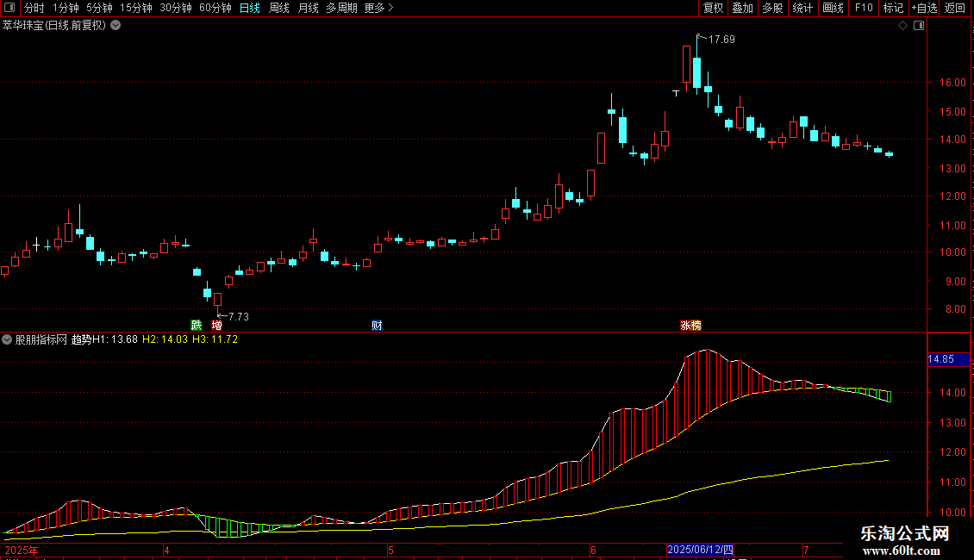Click month 7 on the time axis
The width and height of the screenshot is (974, 560).
806,550
